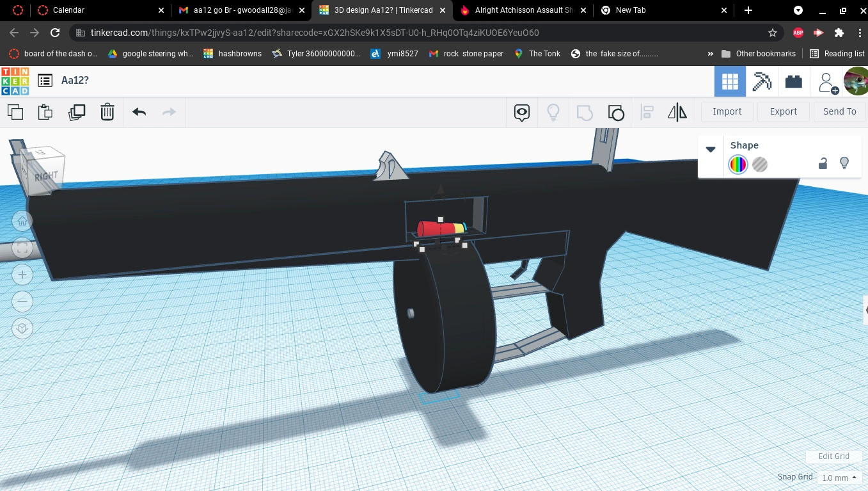Select the Copy tool in the toolbar
868x491 pixels.
[x=15, y=112]
